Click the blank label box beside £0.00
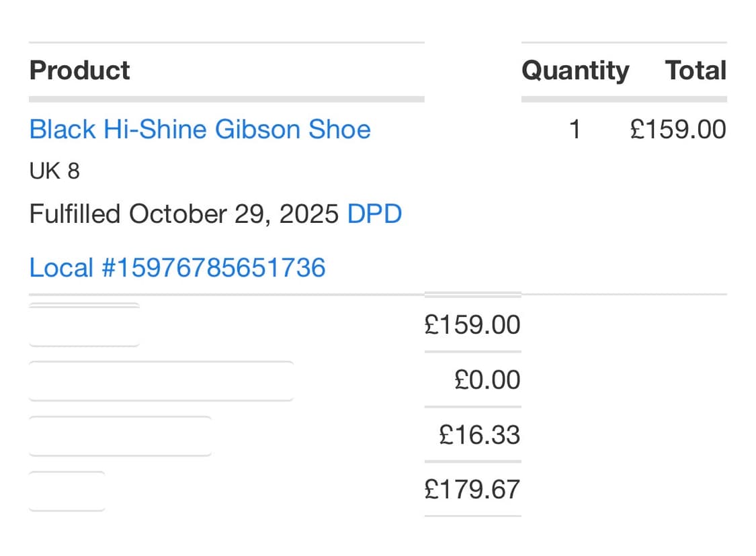The image size is (756, 556). 161,381
